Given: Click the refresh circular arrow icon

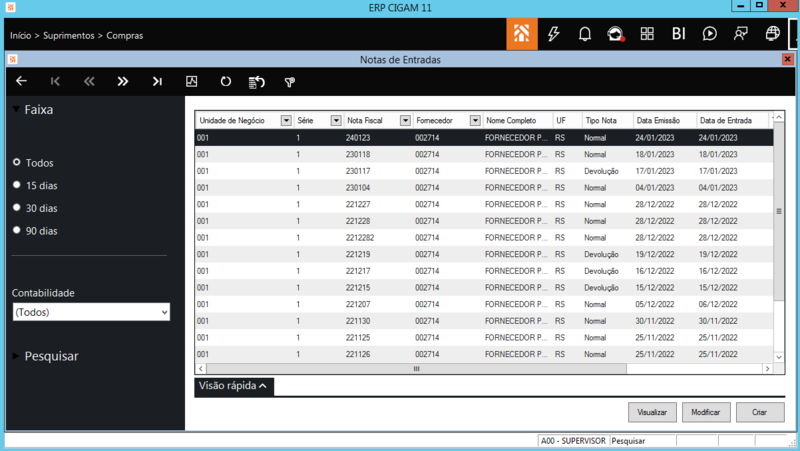Looking at the screenshot, I should [x=226, y=81].
